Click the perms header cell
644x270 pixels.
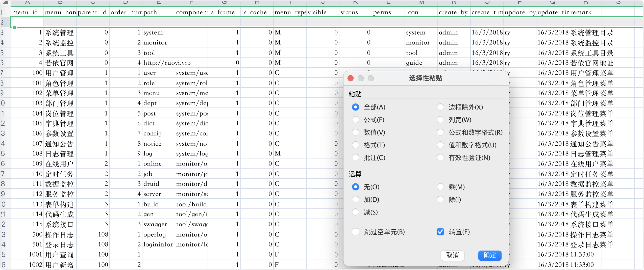click(x=388, y=12)
